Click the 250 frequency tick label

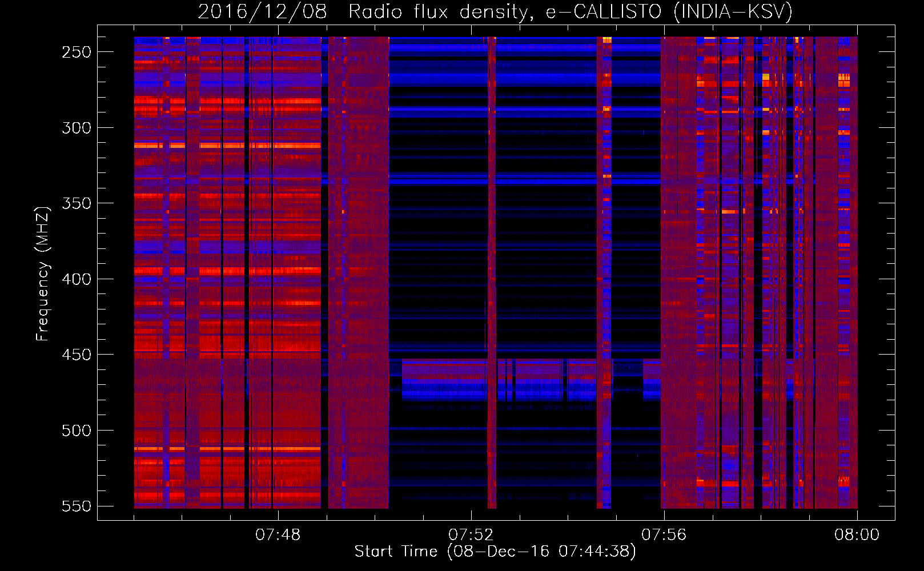coord(77,52)
